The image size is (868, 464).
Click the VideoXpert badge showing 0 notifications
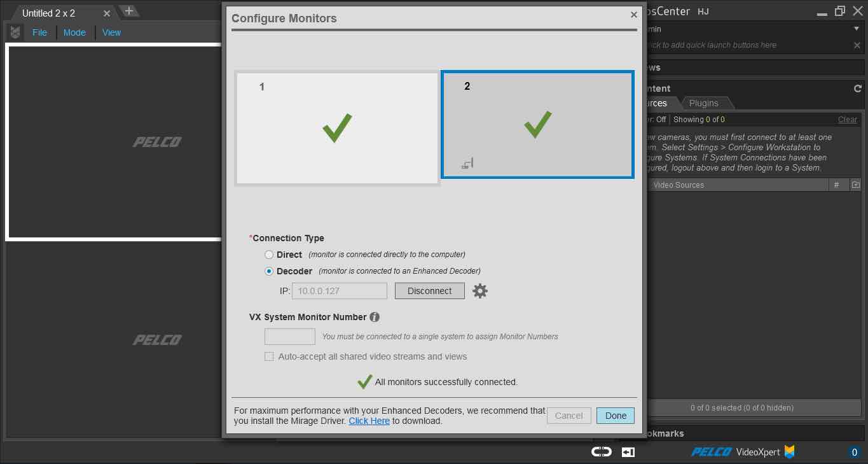coord(855,452)
